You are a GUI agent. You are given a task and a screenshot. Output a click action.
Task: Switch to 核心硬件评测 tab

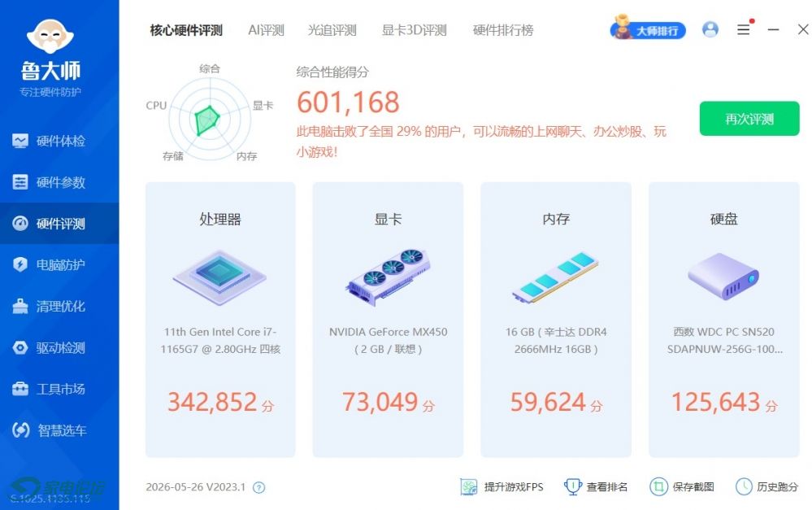point(186,31)
